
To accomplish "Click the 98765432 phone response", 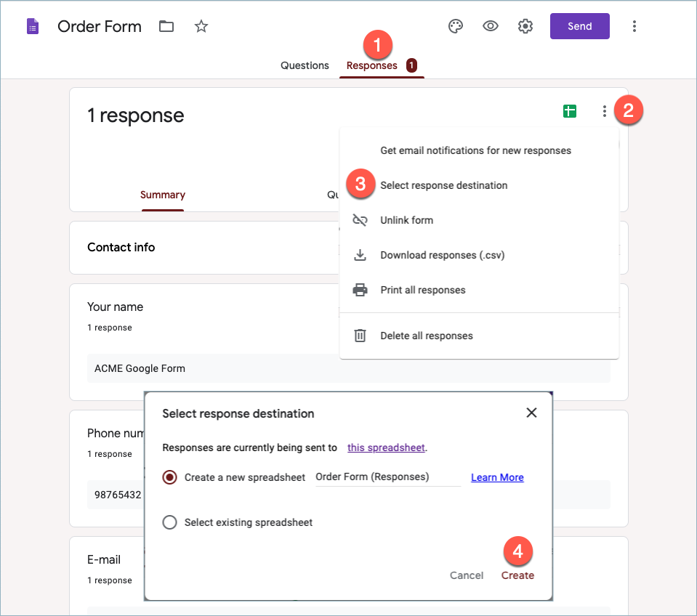I will (x=117, y=495).
